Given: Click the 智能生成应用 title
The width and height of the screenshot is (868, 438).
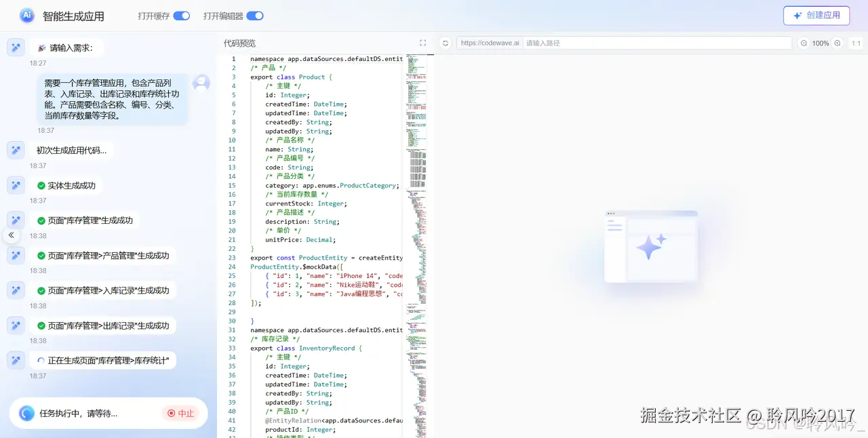Looking at the screenshot, I should [73, 16].
